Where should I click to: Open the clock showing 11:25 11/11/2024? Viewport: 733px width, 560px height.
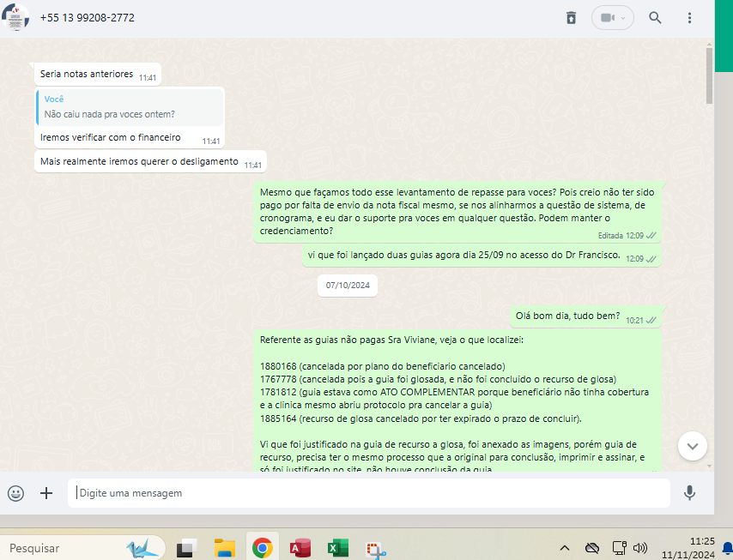click(688, 548)
